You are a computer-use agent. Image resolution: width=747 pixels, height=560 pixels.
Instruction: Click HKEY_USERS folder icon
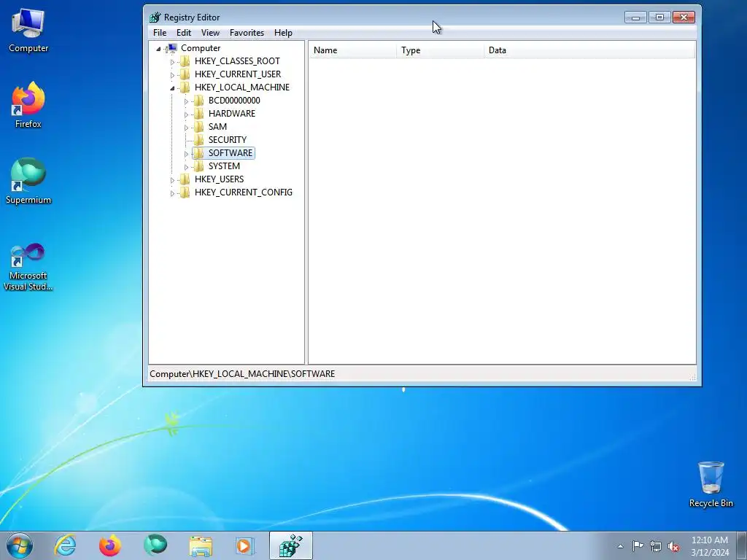pyautogui.click(x=185, y=179)
